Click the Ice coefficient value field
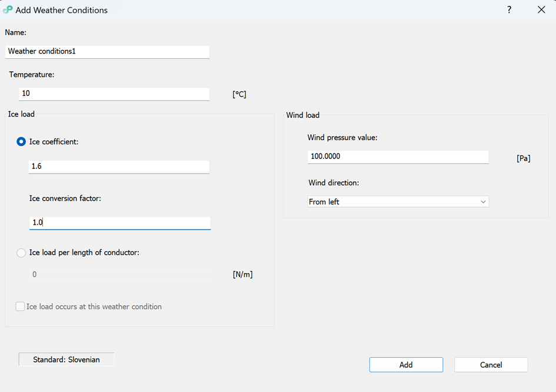The image size is (556, 392). pos(119,167)
